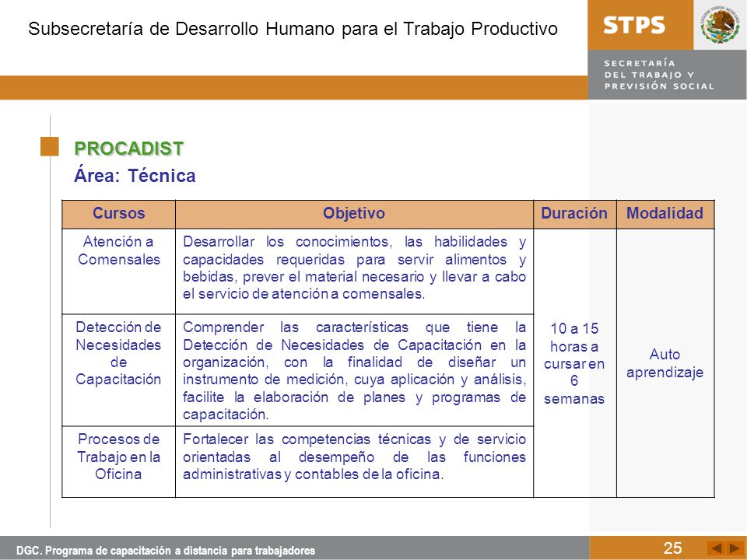Select the slide number 25
Image resolution: width=747 pixels, height=560 pixels.
(672, 548)
